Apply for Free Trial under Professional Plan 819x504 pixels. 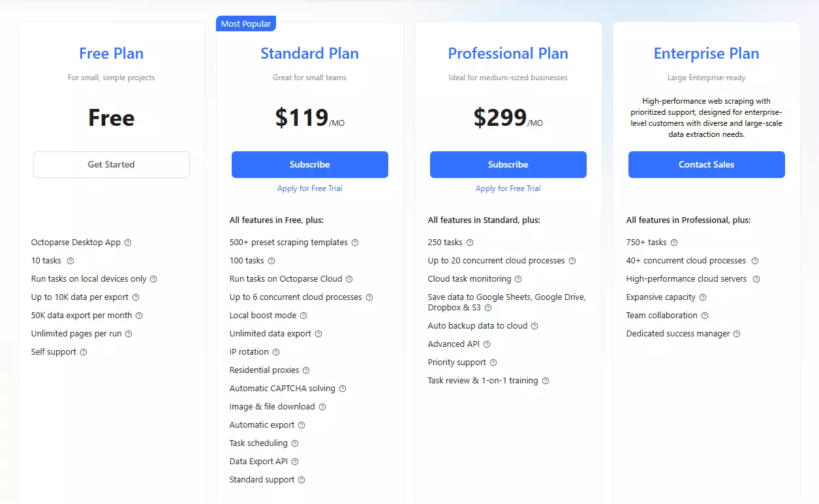508,188
